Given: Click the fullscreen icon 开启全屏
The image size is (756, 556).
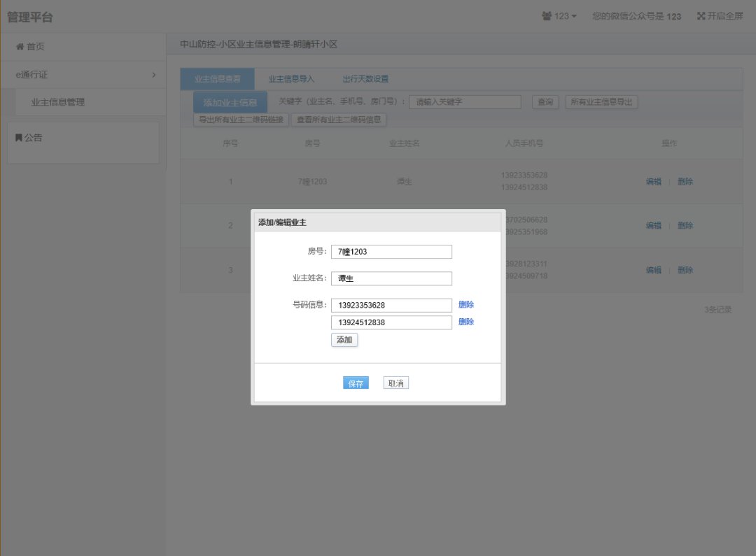Looking at the screenshot, I should [x=701, y=16].
